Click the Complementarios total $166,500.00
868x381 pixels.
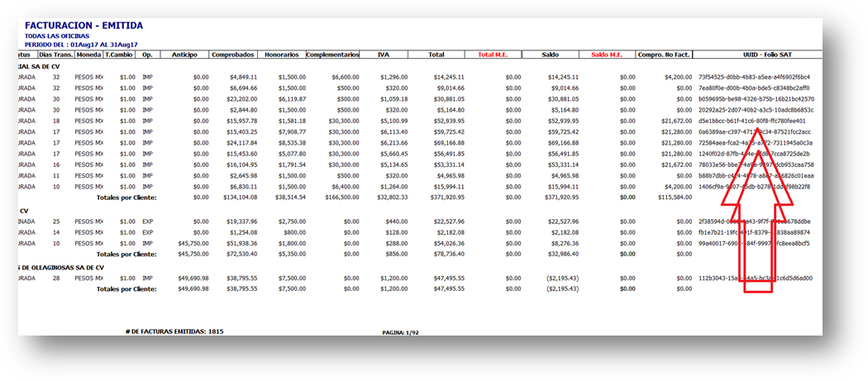click(341, 198)
